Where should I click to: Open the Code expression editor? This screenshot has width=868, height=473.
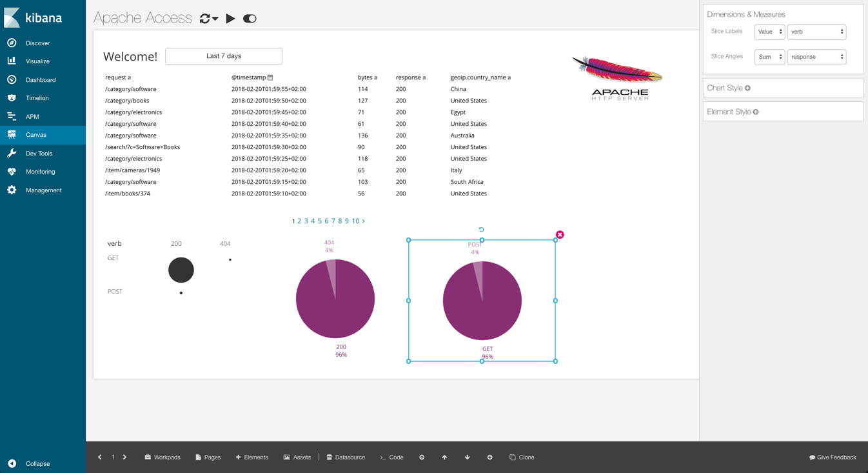391,457
